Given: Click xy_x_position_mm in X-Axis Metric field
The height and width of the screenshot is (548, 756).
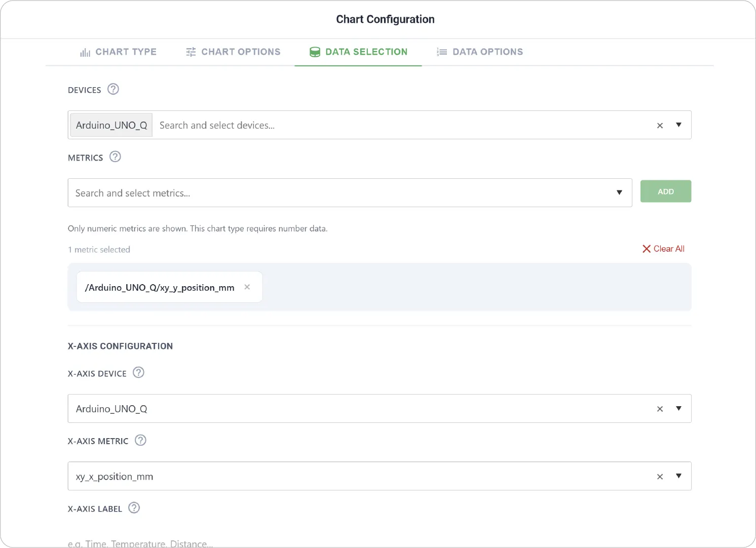Looking at the screenshot, I should coord(115,477).
